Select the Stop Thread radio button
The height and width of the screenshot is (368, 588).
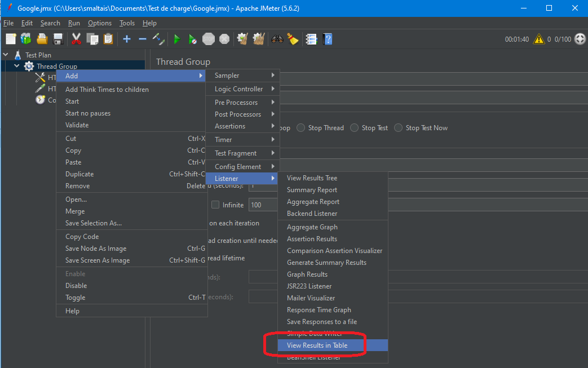click(300, 128)
